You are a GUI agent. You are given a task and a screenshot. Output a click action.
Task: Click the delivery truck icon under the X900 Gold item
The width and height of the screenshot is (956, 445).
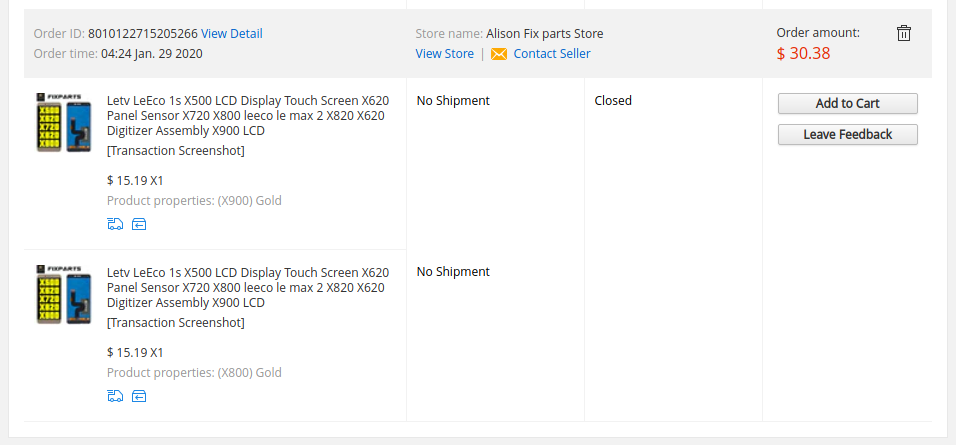click(115, 224)
